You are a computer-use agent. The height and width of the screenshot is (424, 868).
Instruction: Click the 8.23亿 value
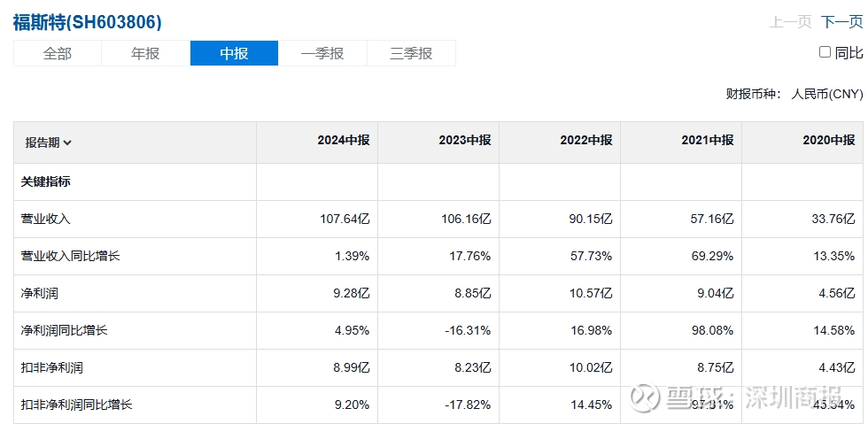coord(473,367)
